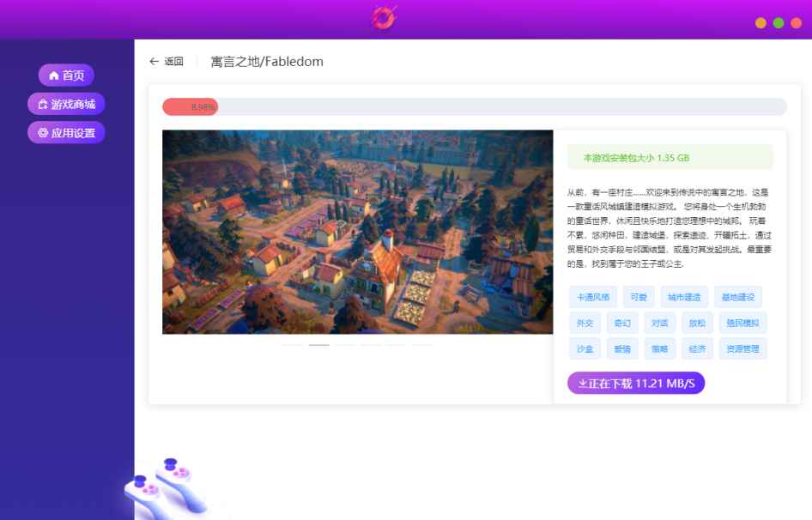Click the 8.98% download progress bar
This screenshot has height=520, width=812.
click(x=191, y=106)
